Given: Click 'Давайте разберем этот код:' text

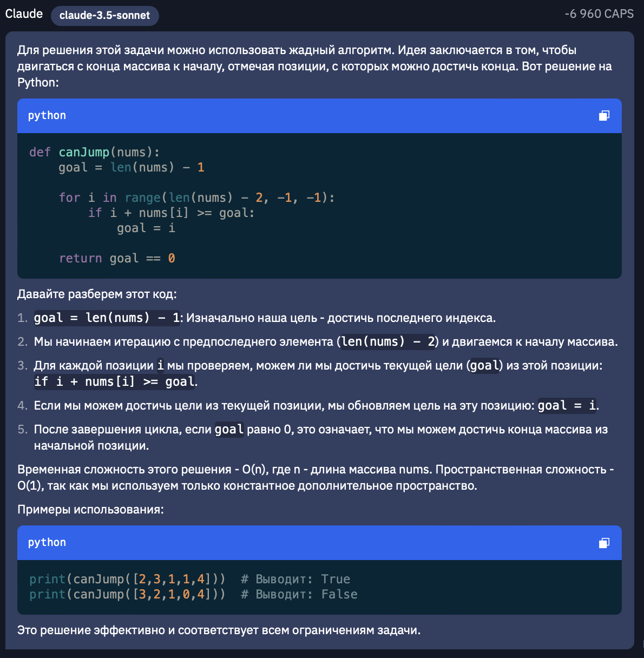Looking at the screenshot, I should point(97,294).
